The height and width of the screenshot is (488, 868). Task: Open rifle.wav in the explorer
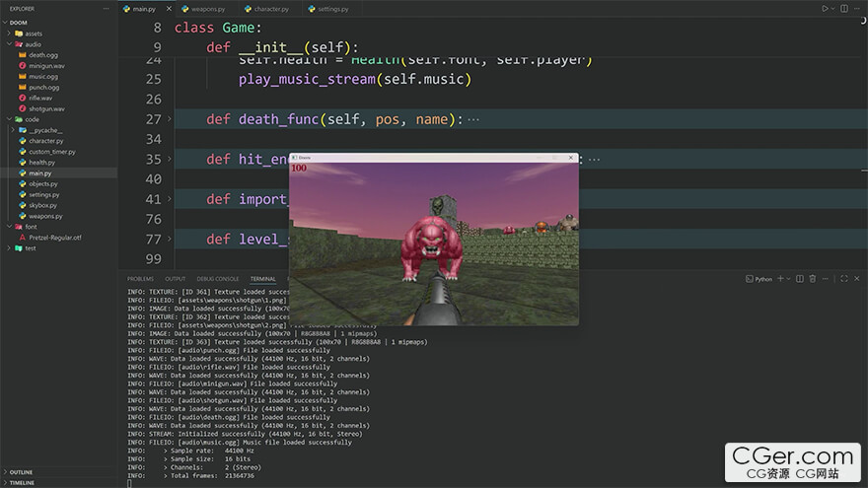(40, 98)
